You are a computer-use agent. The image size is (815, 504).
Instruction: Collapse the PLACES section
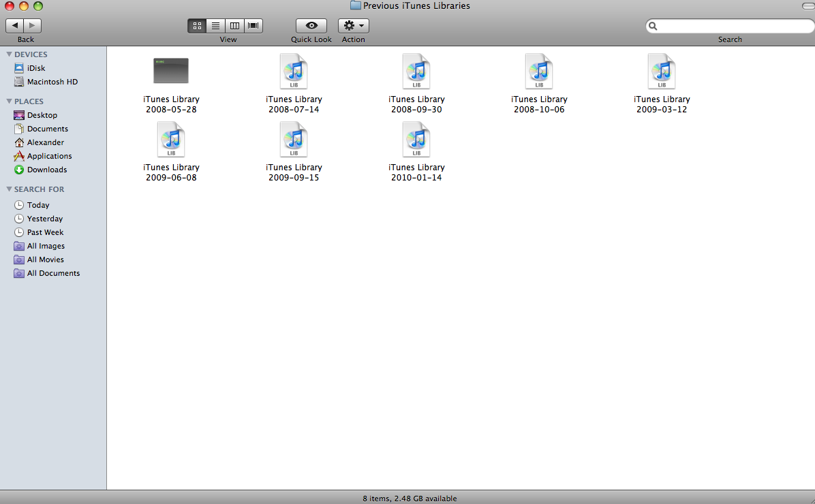(9, 101)
